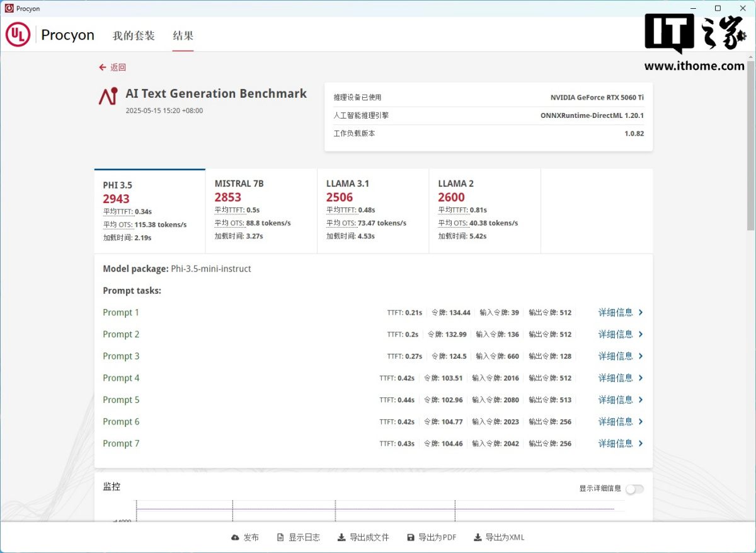Expand Prompt 1 details chevron
The image size is (756, 553).
coord(641,313)
